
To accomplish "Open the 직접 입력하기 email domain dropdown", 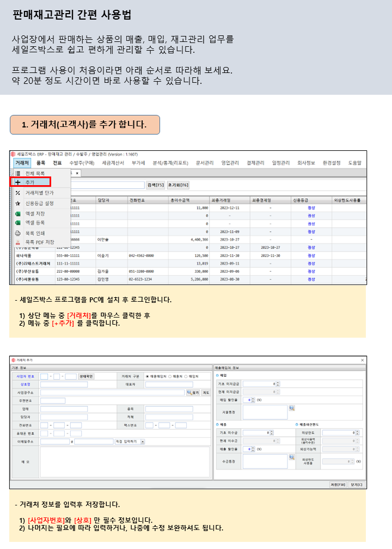I will pyautogui.click(x=130, y=442).
